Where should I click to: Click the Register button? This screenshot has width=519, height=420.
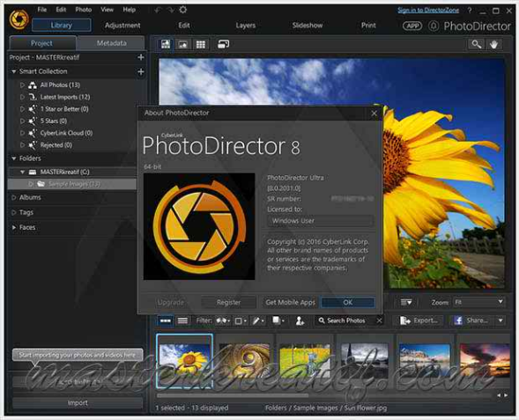pyautogui.click(x=228, y=302)
